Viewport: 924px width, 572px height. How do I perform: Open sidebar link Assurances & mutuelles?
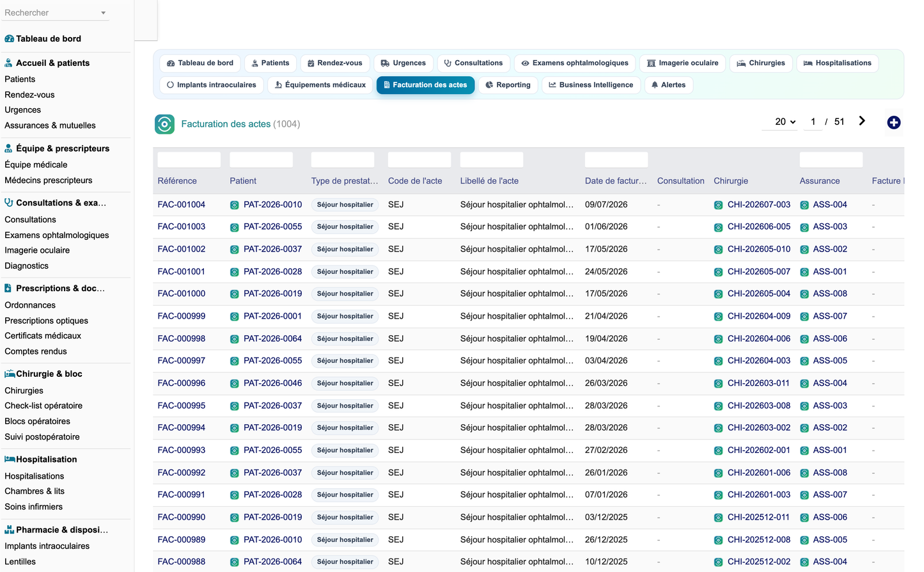pyautogui.click(x=50, y=125)
